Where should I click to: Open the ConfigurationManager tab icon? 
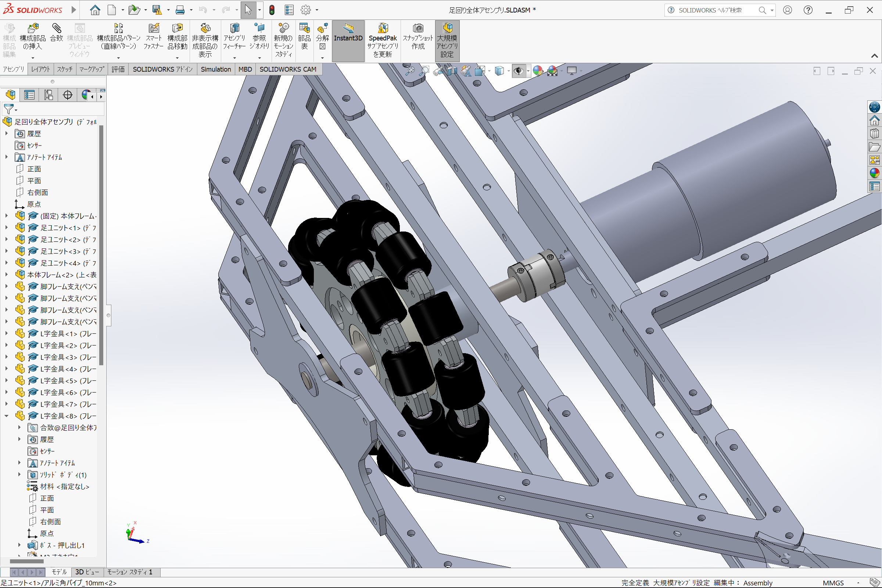pos(49,95)
